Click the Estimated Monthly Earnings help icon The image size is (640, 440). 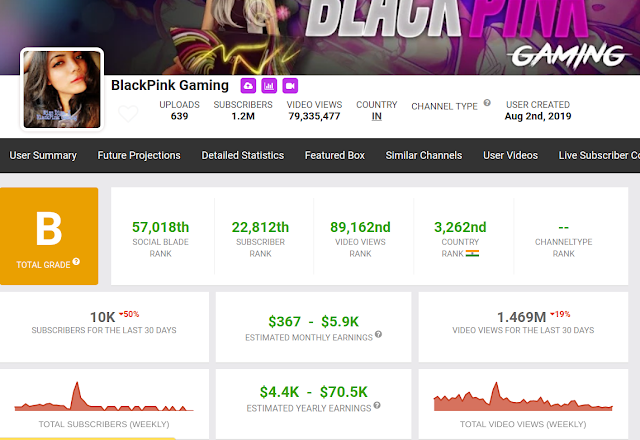click(378, 334)
